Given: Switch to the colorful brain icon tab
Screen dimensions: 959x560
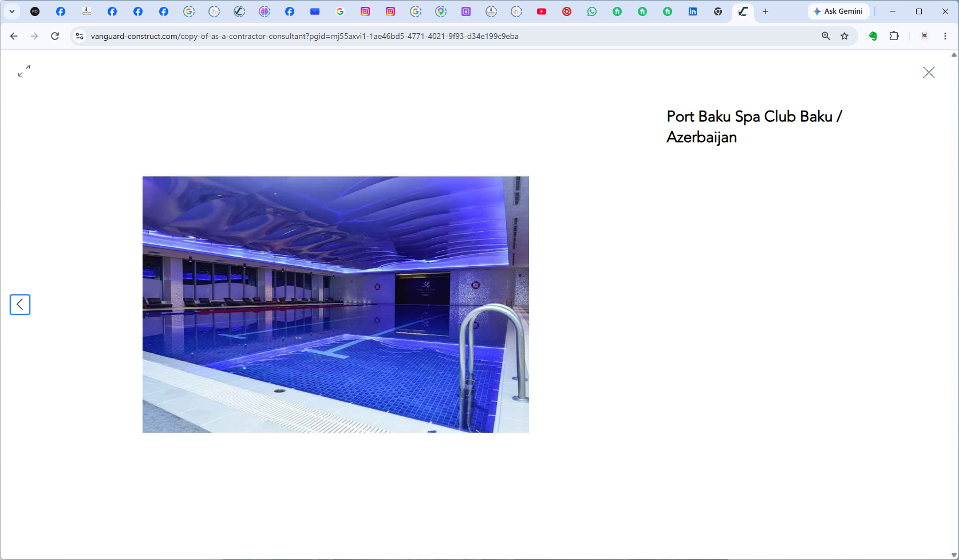Looking at the screenshot, I should coord(265,11).
